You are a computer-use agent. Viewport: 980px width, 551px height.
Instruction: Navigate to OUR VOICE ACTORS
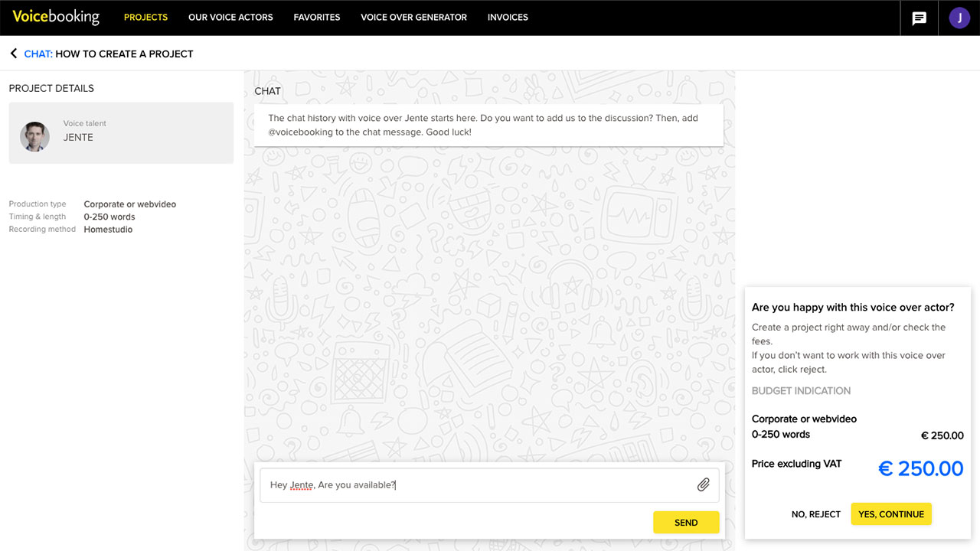coord(230,17)
